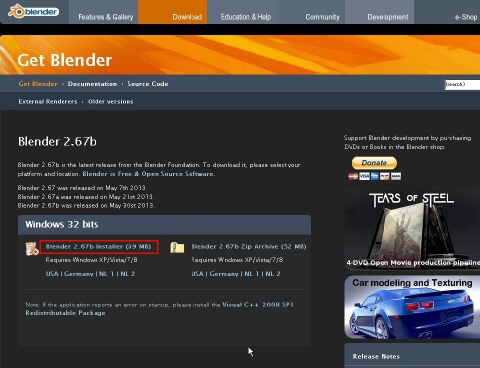480x368 pixels.
Task: Click the search input field
Action: (x=462, y=84)
